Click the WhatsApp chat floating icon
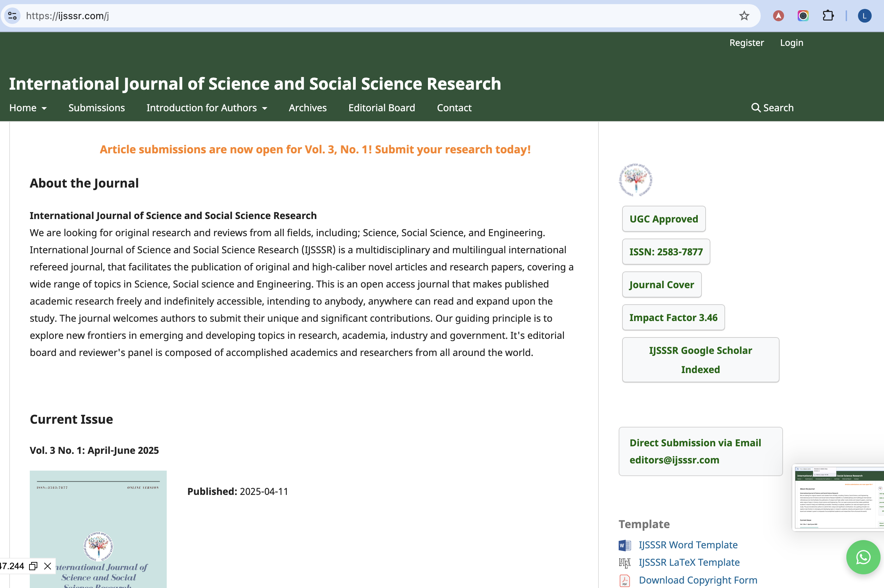 [x=863, y=557]
